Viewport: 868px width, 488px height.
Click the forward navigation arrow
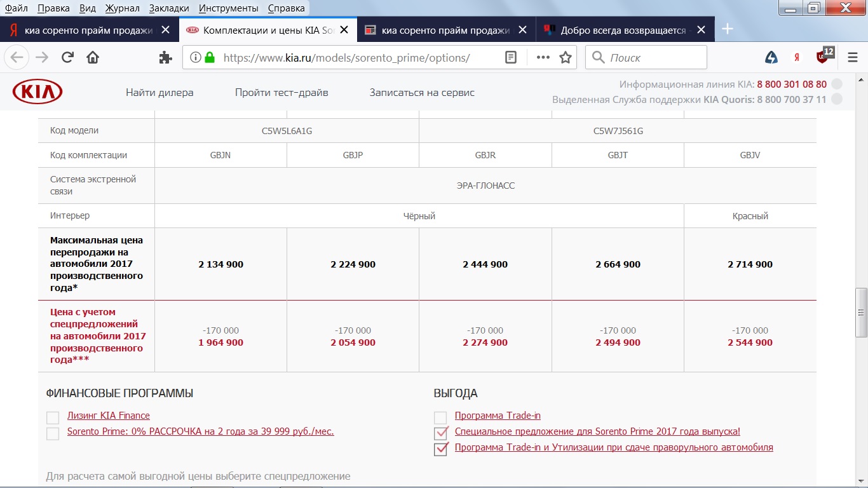click(x=42, y=57)
